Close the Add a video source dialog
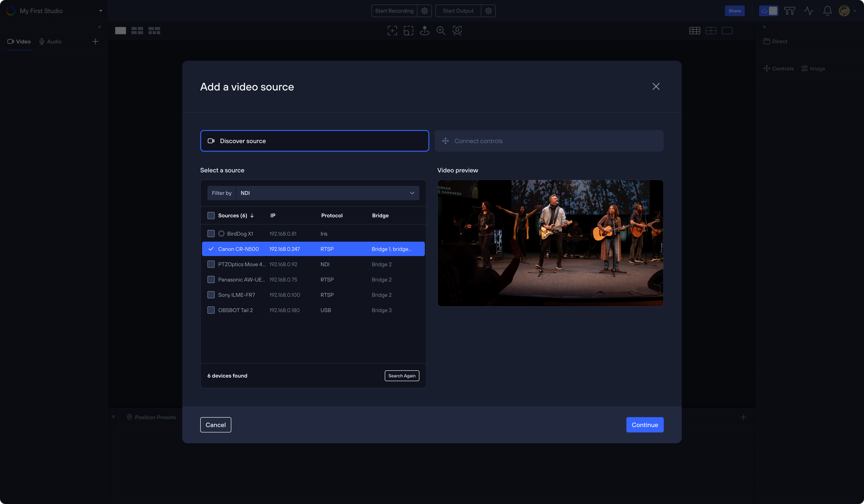Viewport: 864px width, 504px height. [656, 86]
